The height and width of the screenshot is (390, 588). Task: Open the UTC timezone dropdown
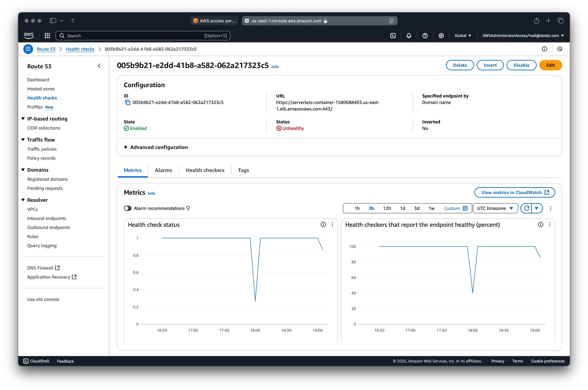495,208
